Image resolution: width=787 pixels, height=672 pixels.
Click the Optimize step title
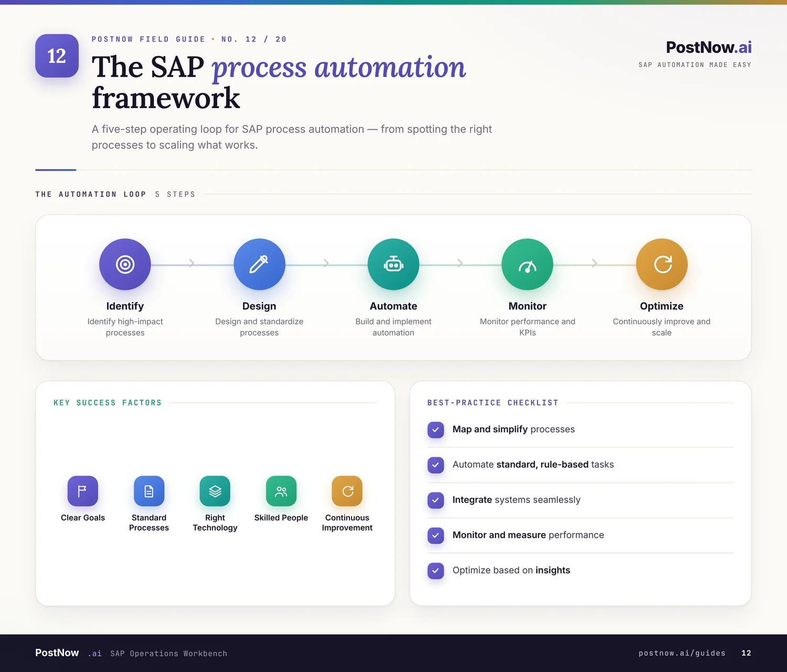click(x=662, y=306)
